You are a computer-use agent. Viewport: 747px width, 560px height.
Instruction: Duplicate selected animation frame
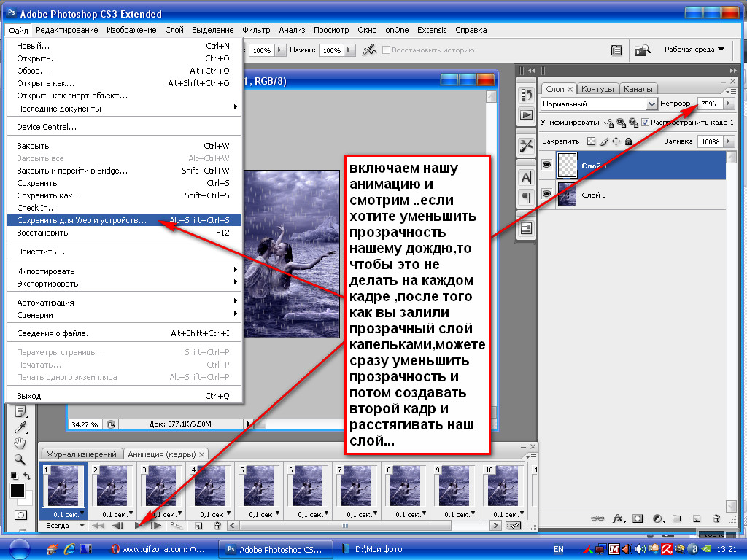click(x=198, y=526)
